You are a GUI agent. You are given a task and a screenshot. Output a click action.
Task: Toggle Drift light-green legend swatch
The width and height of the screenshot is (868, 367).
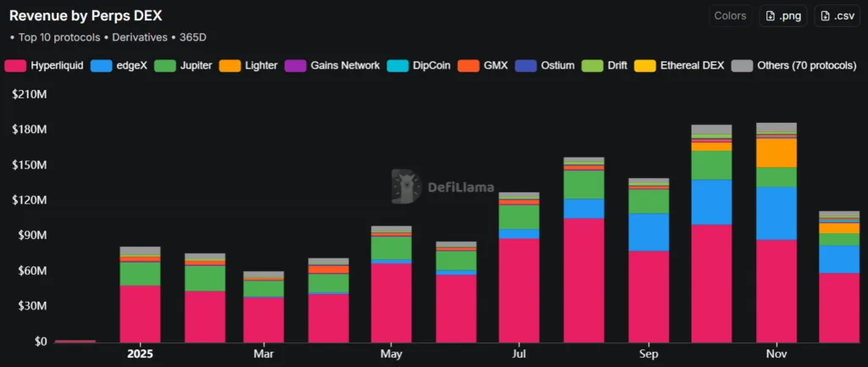click(592, 66)
